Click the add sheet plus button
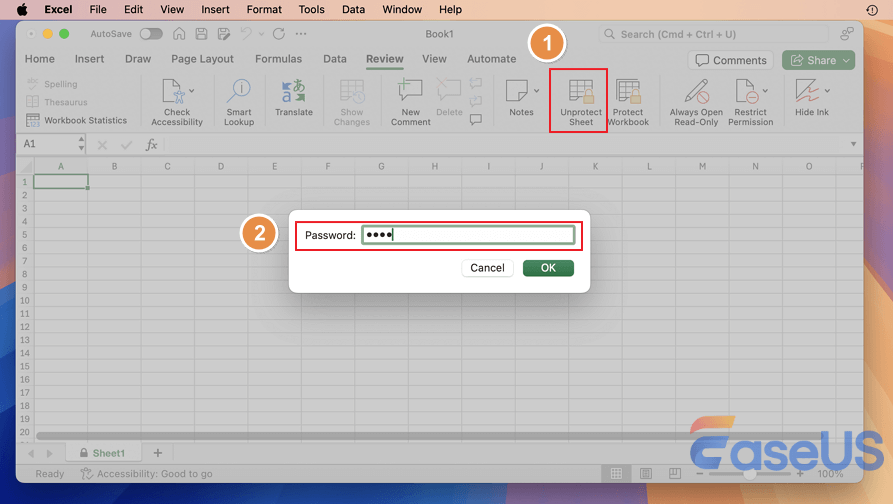 point(158,453)
